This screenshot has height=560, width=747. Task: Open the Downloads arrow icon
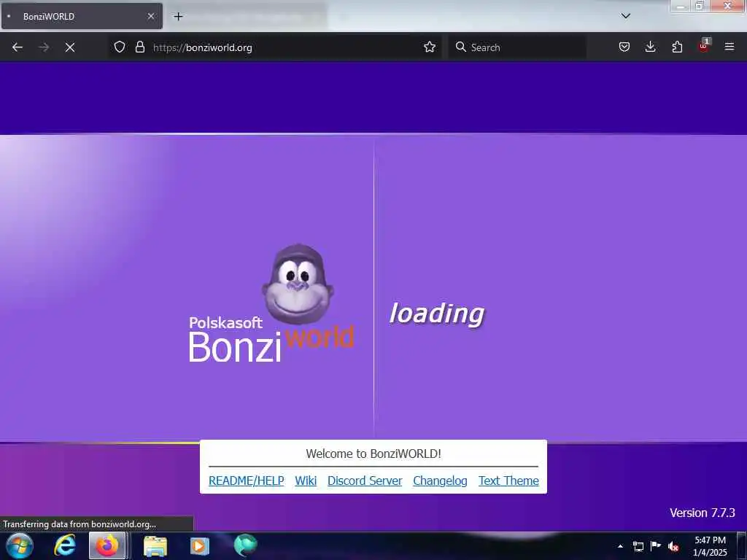[x=650, y=47]
